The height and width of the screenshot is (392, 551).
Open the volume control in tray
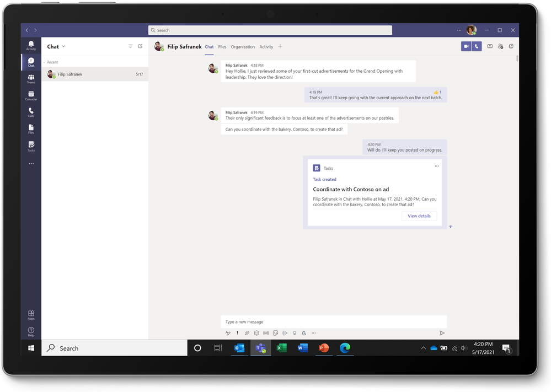point(464,348)
